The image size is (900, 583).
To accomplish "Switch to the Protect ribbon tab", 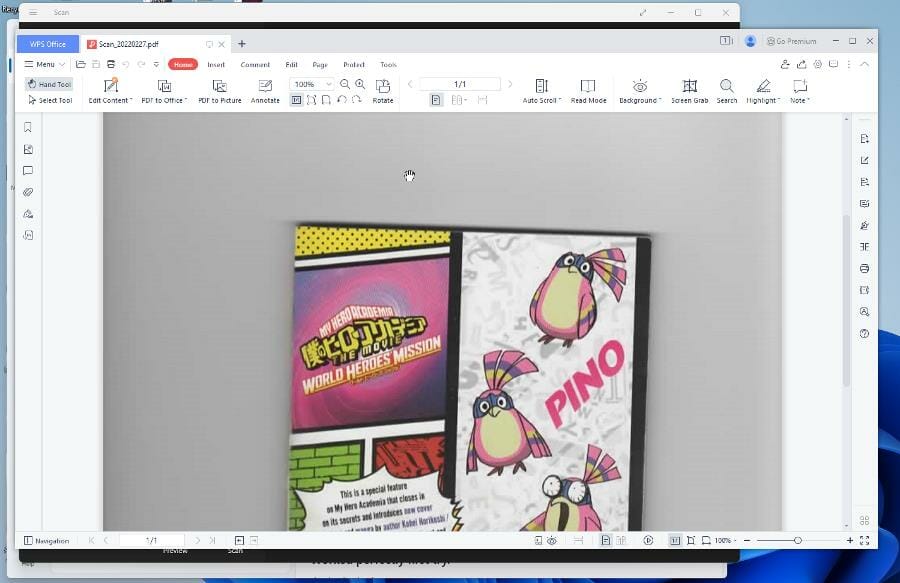I will (x=354, y=65).
